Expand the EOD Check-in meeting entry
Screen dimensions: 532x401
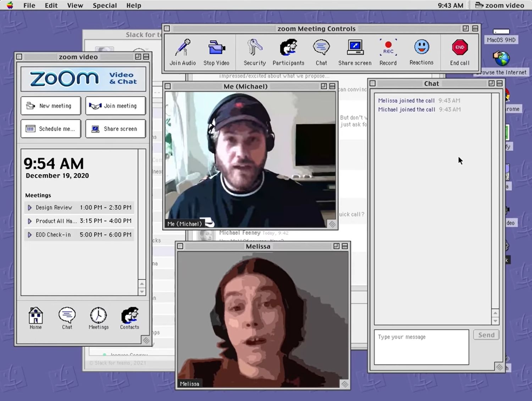tap(30, 235)
